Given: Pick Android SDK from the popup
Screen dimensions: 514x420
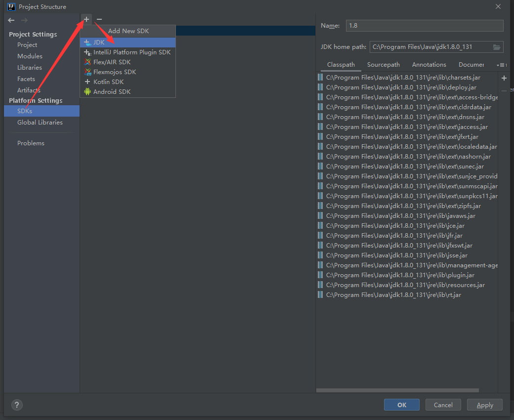Looking at the screenshot, I should pyautogui.click(x=128, y=91).
